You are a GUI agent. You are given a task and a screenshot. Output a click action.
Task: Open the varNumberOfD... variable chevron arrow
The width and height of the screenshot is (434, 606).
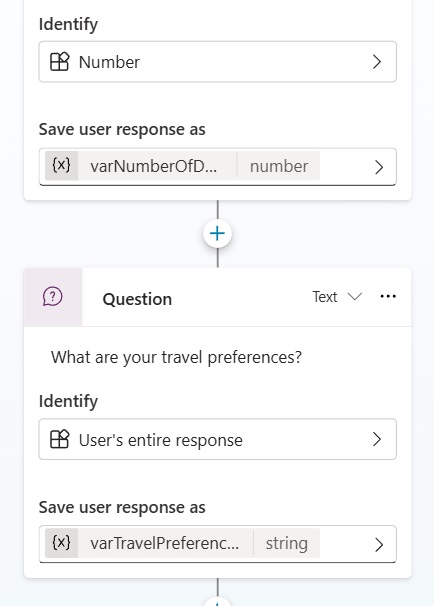[379, 167]
